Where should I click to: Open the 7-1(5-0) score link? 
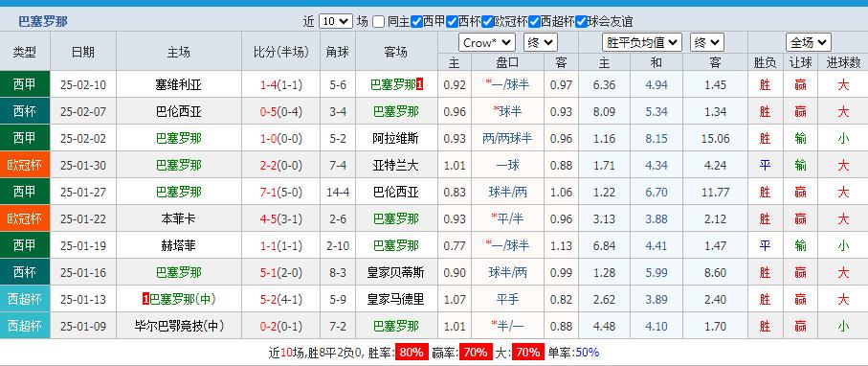point(281,192)
